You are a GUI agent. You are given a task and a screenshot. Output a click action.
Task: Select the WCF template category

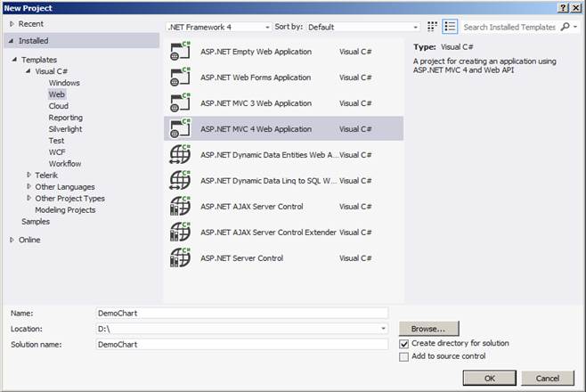tap(57, 152)
